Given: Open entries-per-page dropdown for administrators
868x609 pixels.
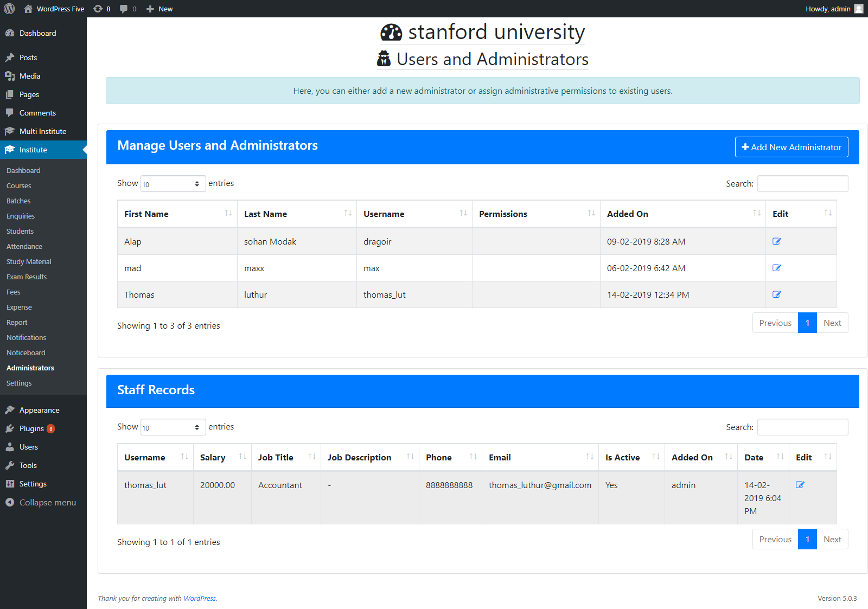Looking at the screenshot, I should pos(173,184).
